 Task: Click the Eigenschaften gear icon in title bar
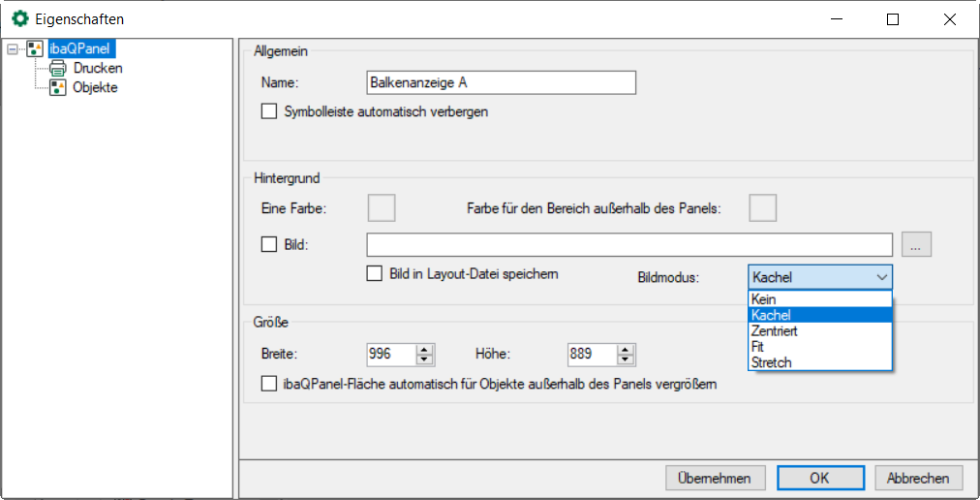click(x=19, y=18)
